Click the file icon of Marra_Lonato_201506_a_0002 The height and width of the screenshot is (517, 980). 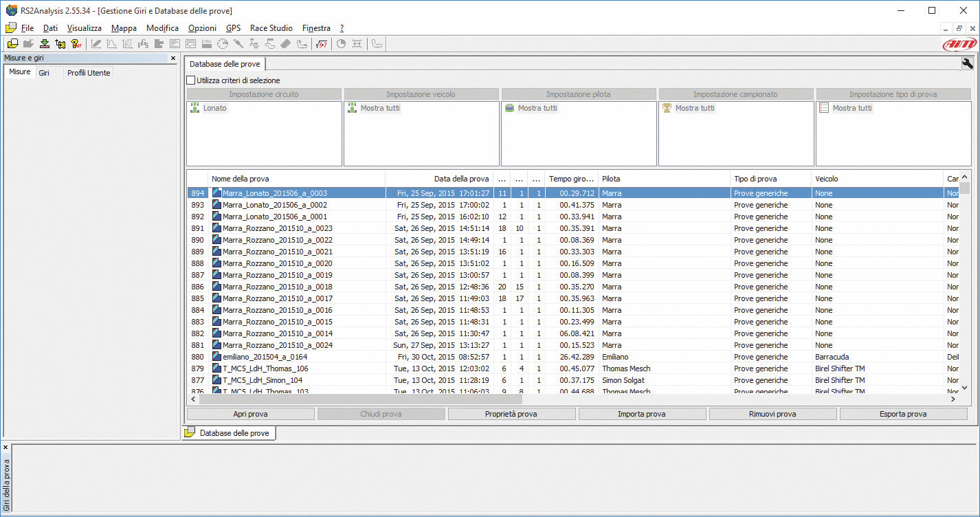point(217,205)
